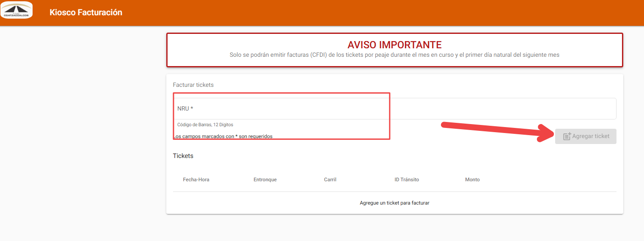Click the orange header bar

322,13
